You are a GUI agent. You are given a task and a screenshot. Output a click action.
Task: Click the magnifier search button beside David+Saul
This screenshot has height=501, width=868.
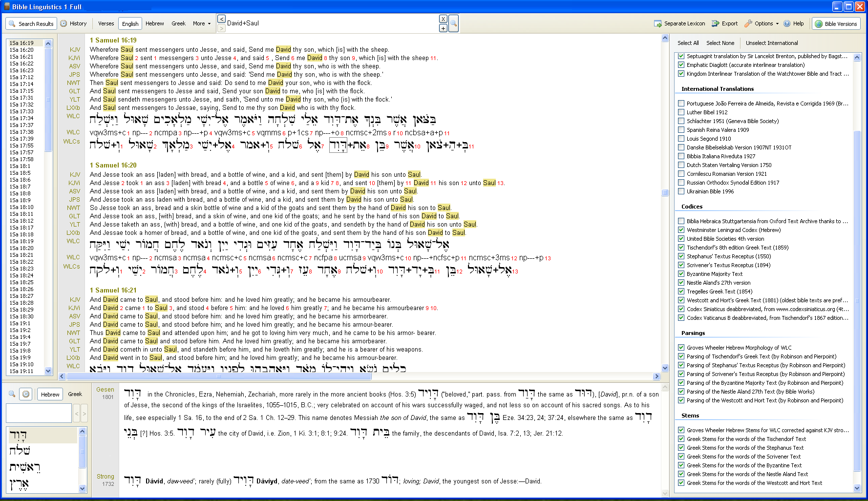(453, 23)
